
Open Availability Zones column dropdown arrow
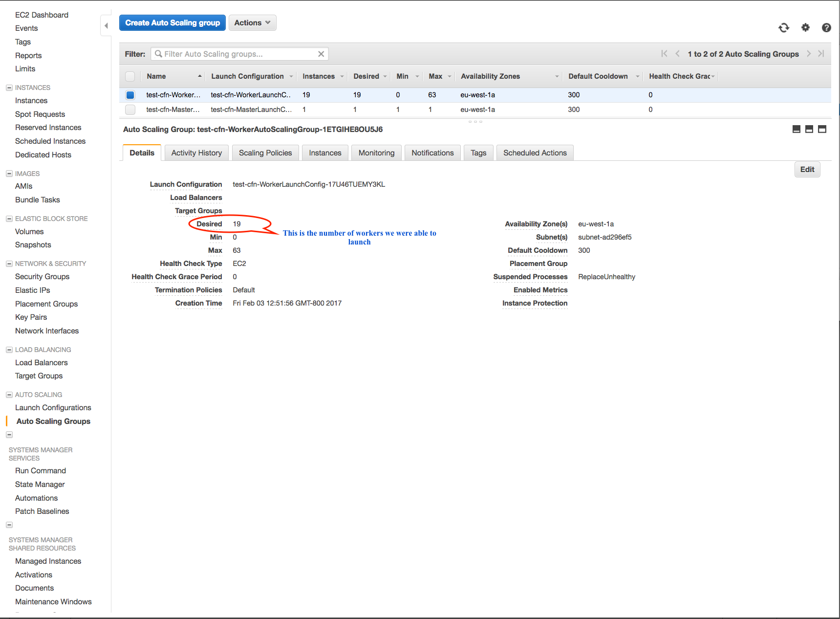point(557,76)
